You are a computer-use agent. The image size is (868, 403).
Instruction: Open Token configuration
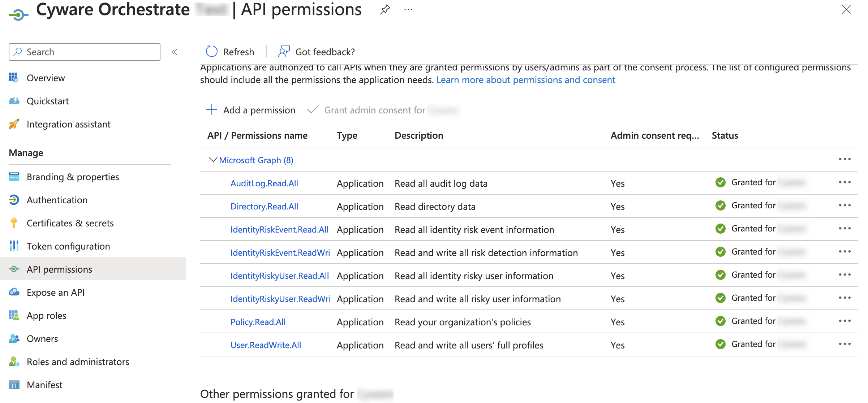click(68, 246)
